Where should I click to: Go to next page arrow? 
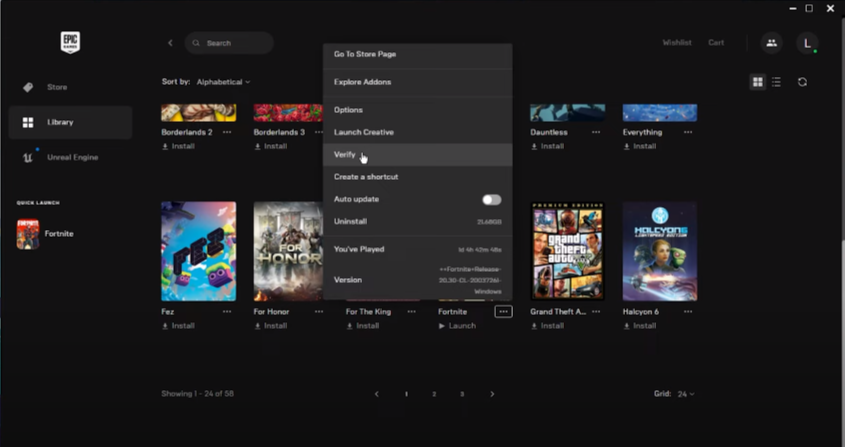[x=492, y=394]
